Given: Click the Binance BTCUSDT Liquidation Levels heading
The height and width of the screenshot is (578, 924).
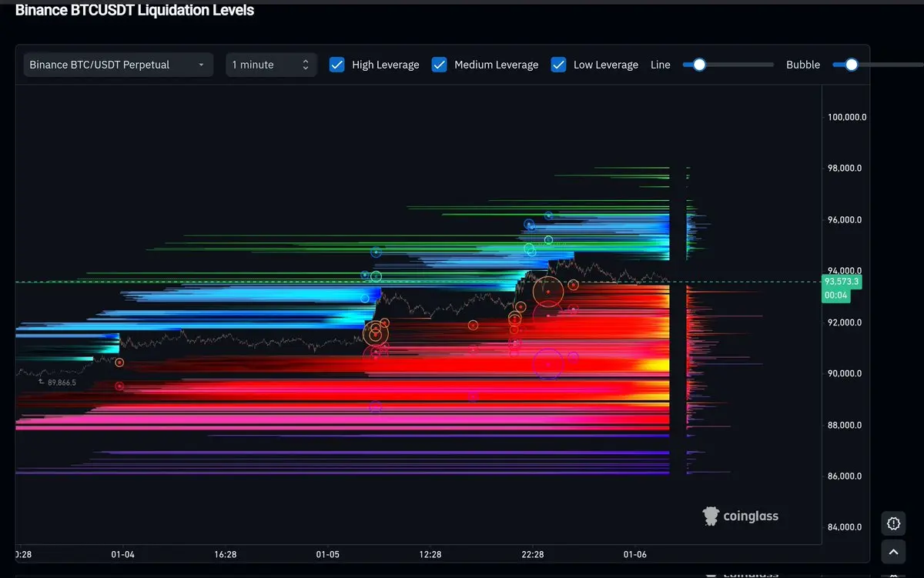Looking at the screenshot, I should pos(135,10).
